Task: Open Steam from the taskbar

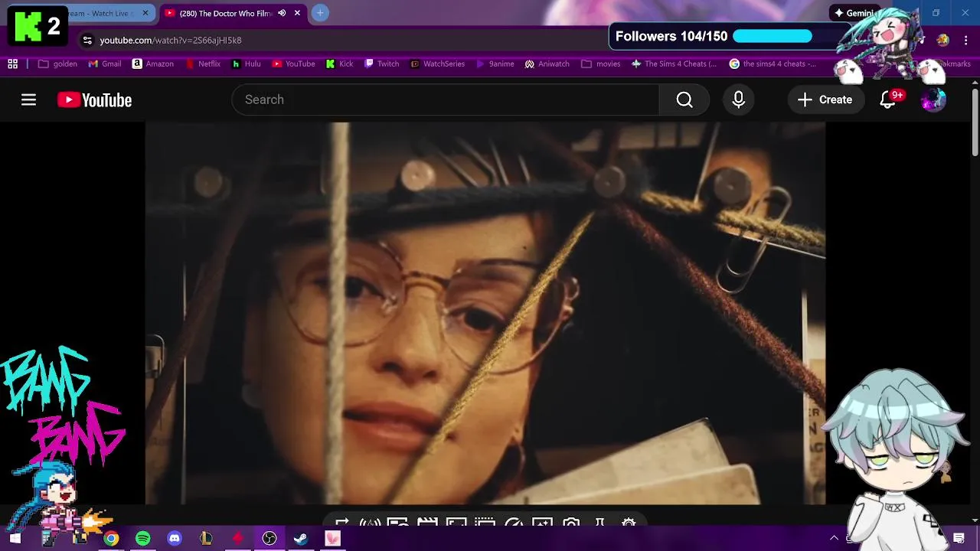Action: (x=301, y=539)
